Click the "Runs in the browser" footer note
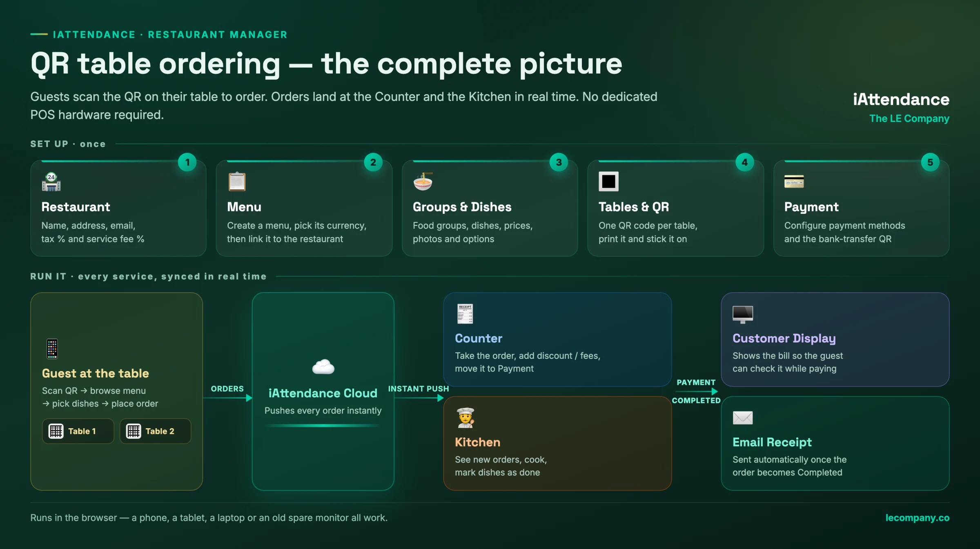The width and height of the screenshot is (980, 549). pos(209,518)
